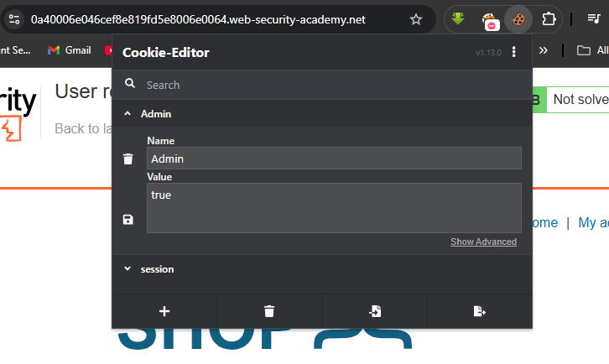Screen dimensions: 609x364
Task: Bookmark this page with star icon
Action: [416, 19]
